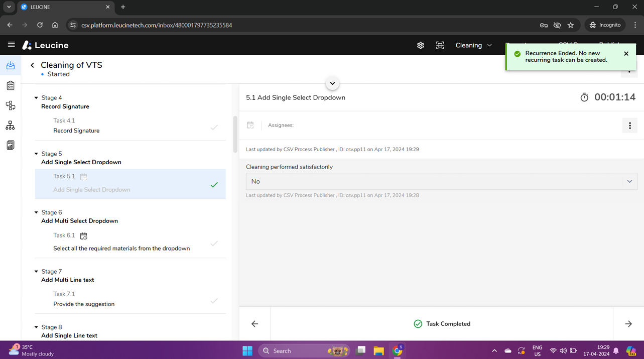Click the browser home button
The image size is (644, 359).
(55, 25)
